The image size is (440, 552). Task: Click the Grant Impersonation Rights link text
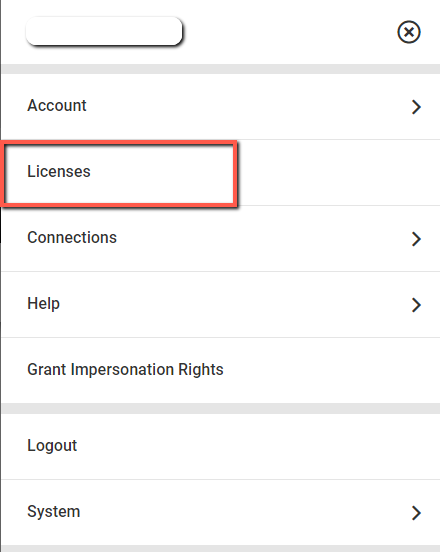click(x=125, y=370)
